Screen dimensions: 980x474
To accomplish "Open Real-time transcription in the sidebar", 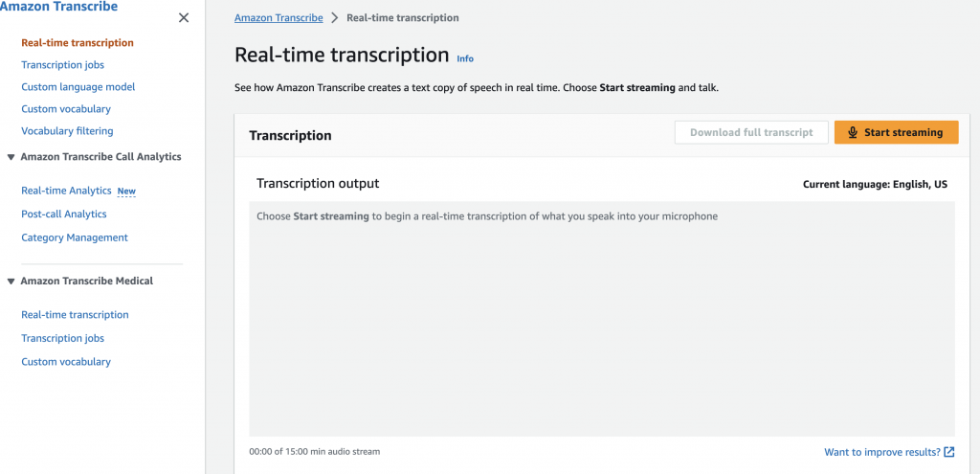I will pyautogui.click(x=78, y=43).
